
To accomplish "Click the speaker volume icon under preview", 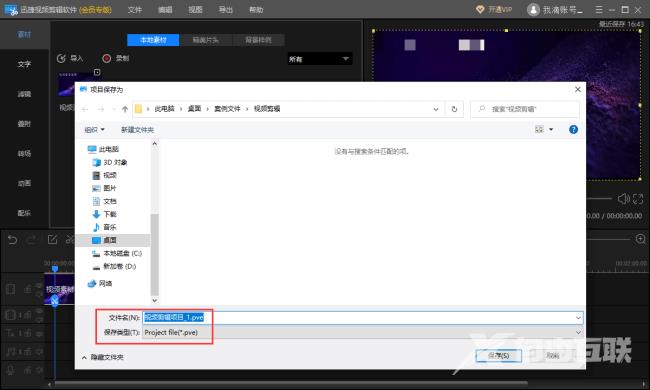I will pyautogui.click(x=623, y=199).
